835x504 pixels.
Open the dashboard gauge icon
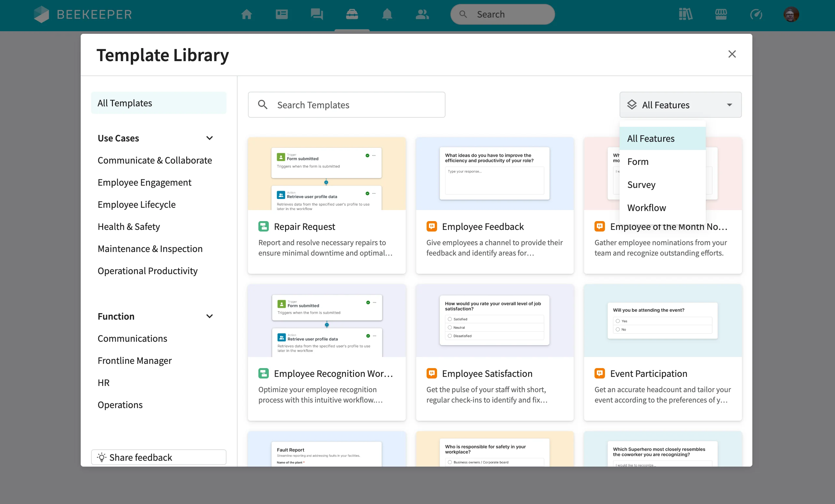pyautogui.click(x=756, y=14)
